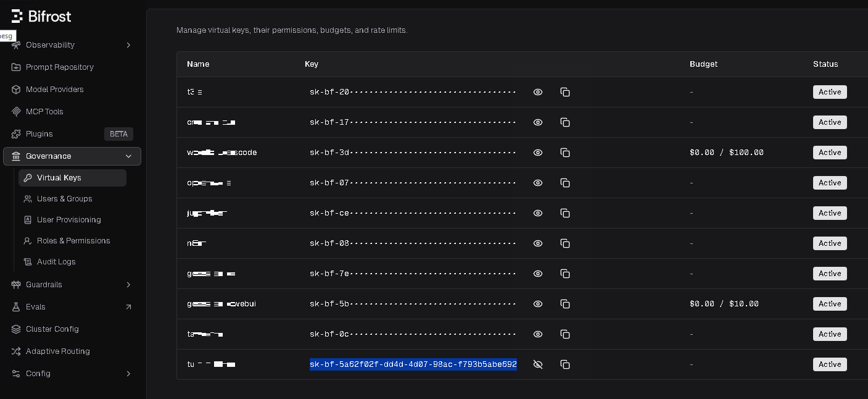
Task: Click Active status badge for sk-bf-3d row
Action: pyautogui.click(x=830, y=153)
